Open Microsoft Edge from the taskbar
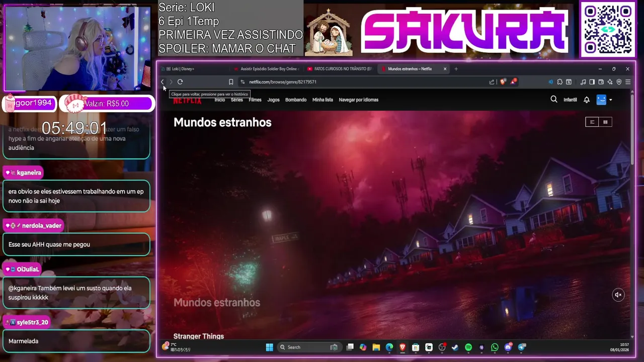 [x=389, y=347]
